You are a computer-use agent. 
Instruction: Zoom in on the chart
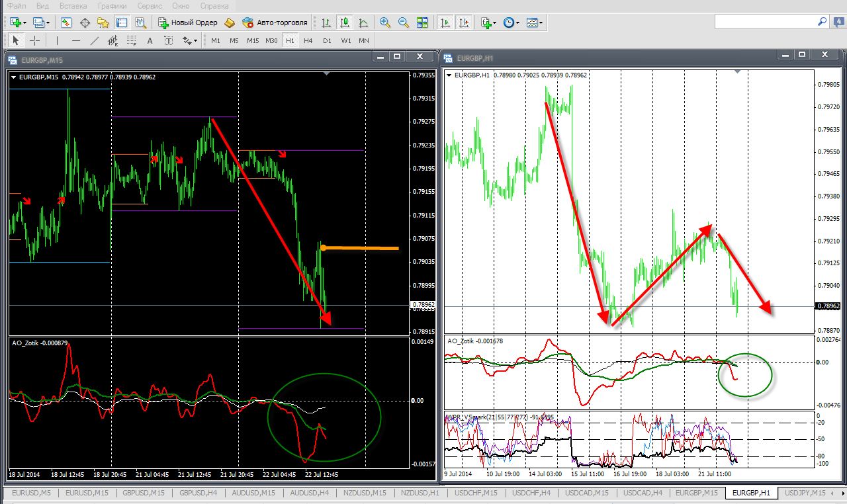[x=385, y=22]
